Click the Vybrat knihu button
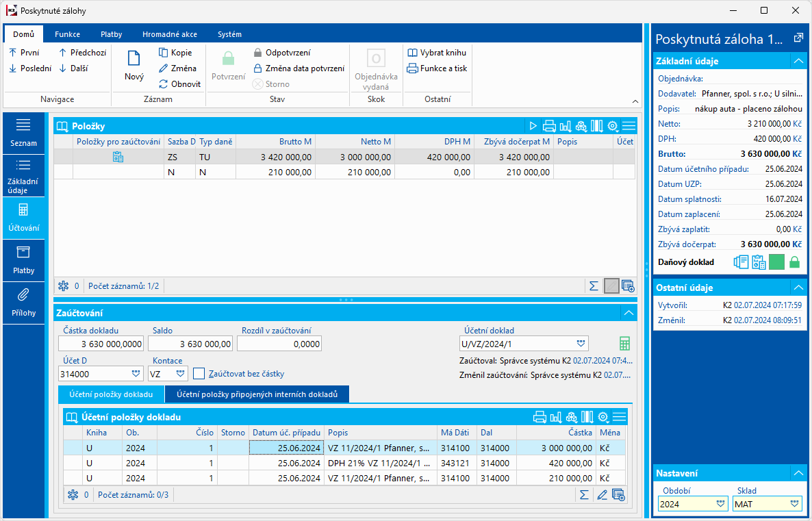Screen dimensions: 812x521 click(x=436, y=53)
